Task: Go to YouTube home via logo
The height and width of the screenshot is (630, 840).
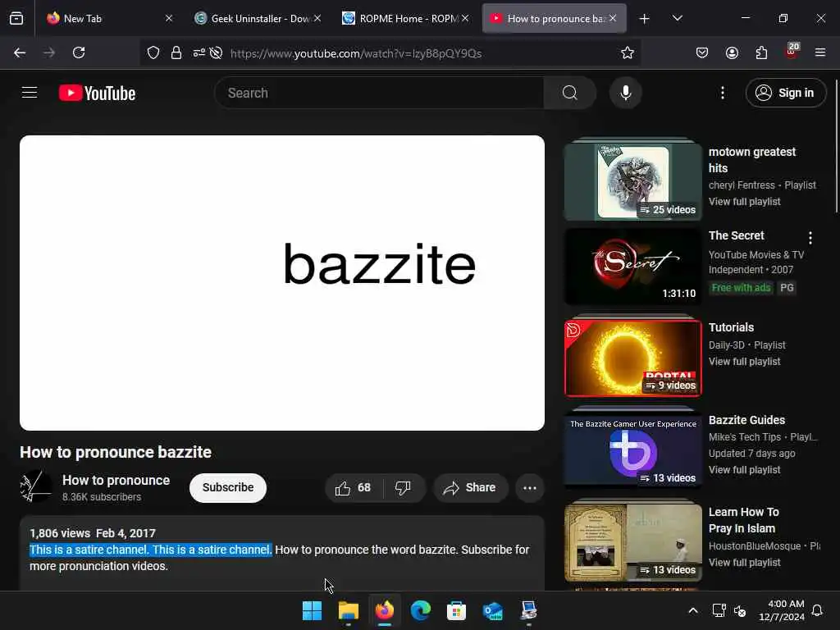Action: tap(97, 94)
